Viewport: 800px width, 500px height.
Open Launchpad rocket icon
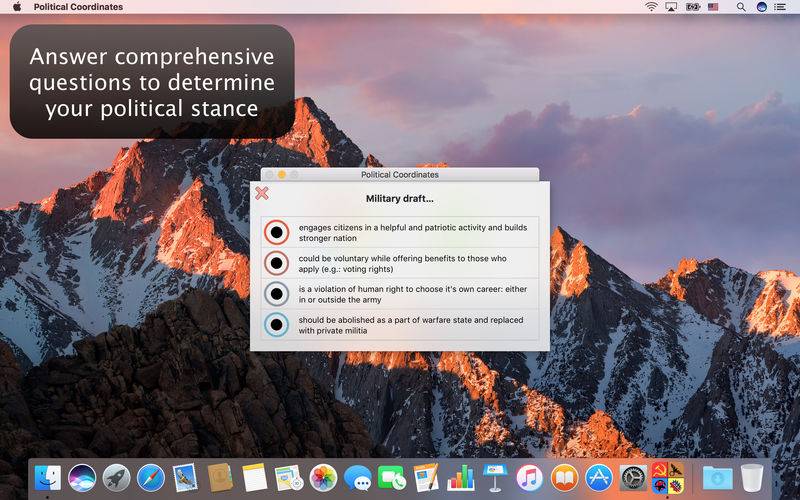point(116,478)
